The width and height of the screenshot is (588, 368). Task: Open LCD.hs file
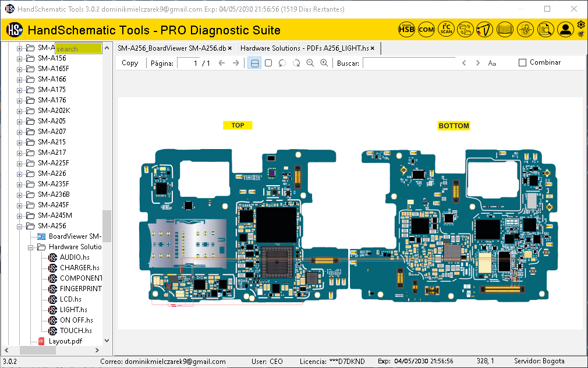tap(70, 299)
